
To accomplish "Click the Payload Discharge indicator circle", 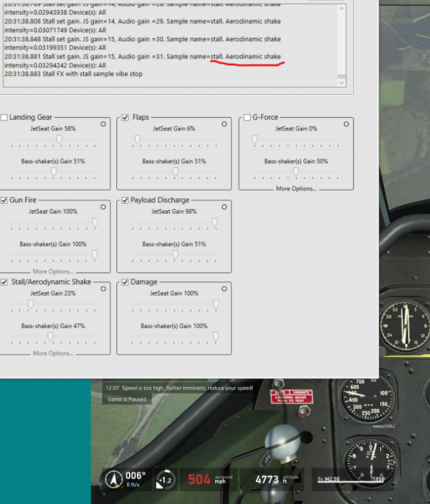I will [224, 207].
